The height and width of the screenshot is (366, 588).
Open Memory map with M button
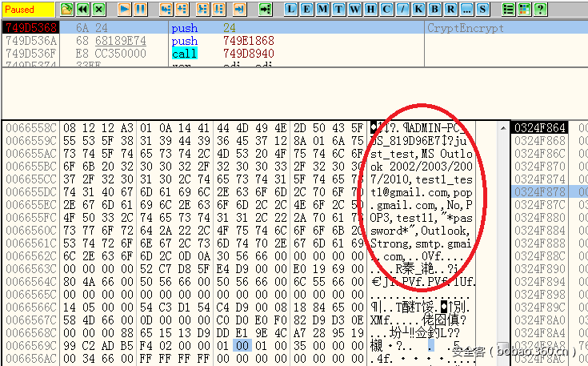click(x=322, y=9)
